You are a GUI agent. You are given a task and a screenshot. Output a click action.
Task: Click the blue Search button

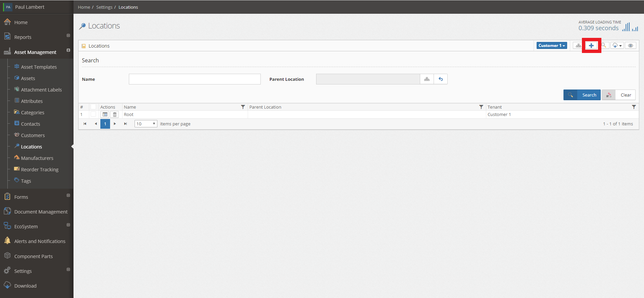582,95
